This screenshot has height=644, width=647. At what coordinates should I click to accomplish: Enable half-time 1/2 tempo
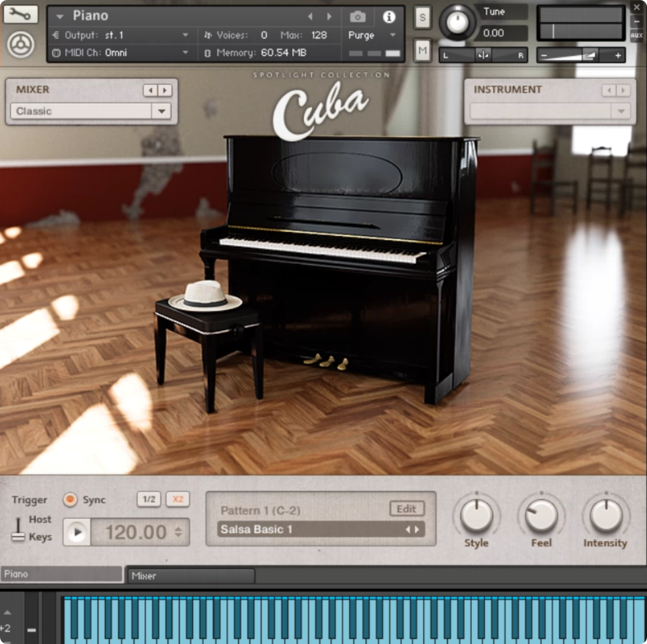[149, 499]
